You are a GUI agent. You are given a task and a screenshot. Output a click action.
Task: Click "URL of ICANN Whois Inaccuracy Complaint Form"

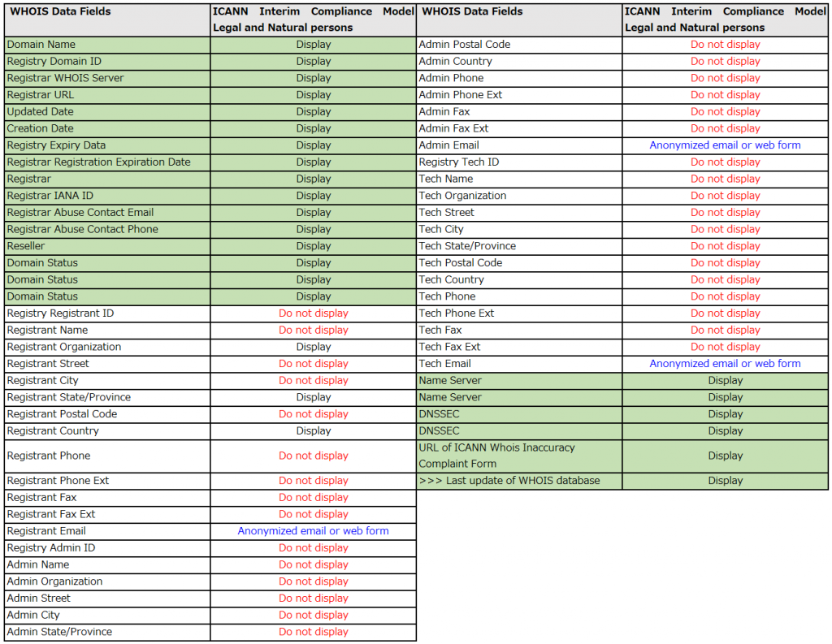point(519,456)
